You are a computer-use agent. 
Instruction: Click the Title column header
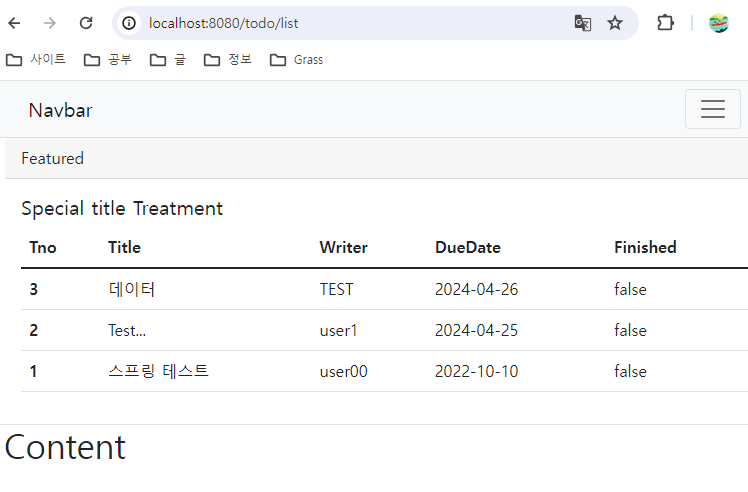(125, 247)
